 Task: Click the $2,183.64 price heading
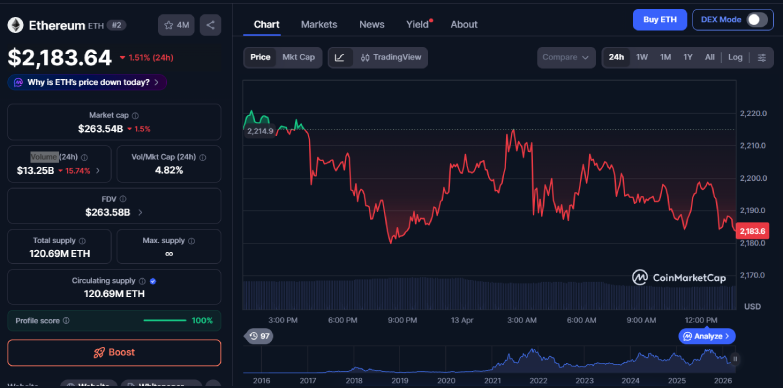(x=59, y=58)
